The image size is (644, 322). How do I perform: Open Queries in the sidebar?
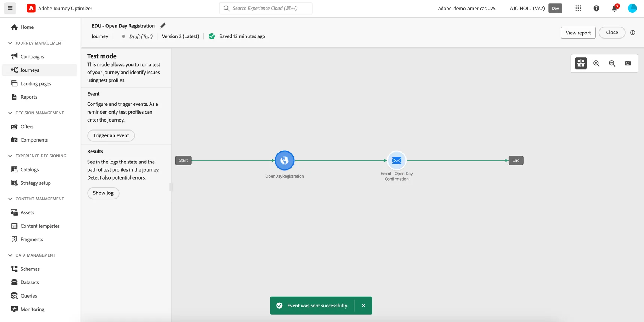[x=40, y=296]
